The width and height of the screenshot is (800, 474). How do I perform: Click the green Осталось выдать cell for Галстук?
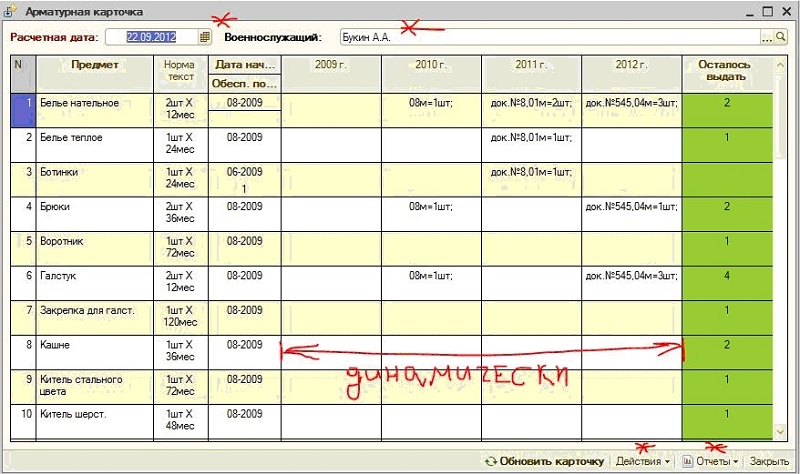click(x=727, y=275)
